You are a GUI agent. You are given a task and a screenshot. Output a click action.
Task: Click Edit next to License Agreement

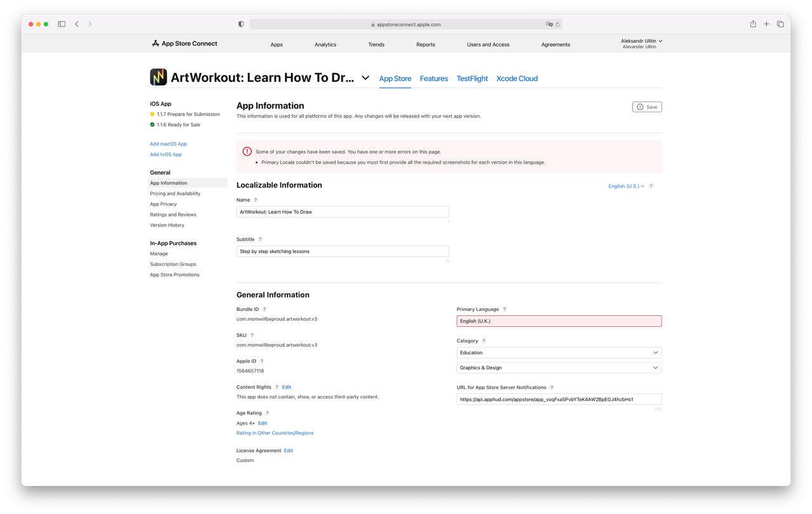click(289, 451)
